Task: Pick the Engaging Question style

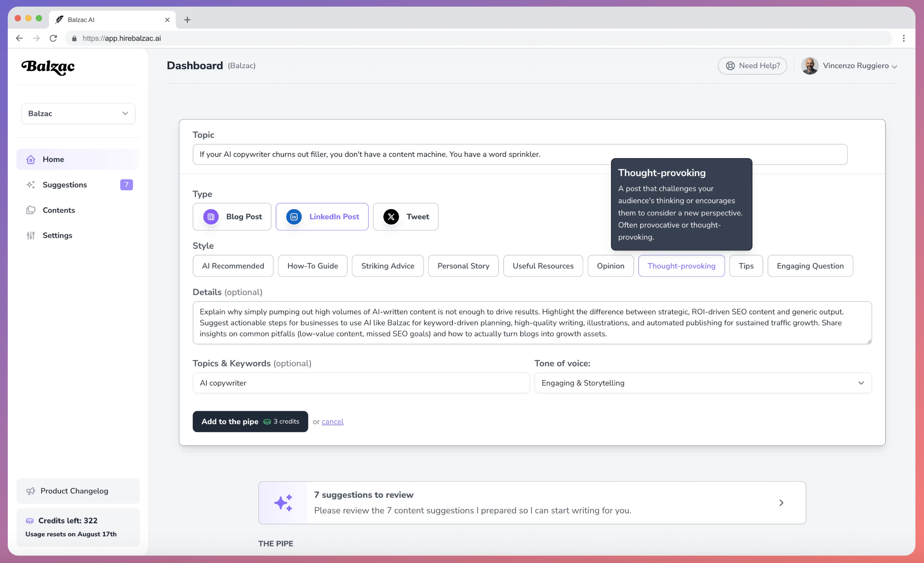Action: point(810,266)
